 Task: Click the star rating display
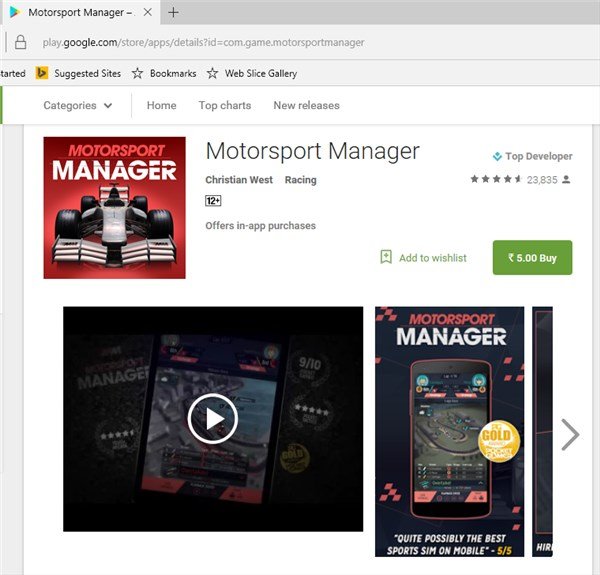pos(496,179)
